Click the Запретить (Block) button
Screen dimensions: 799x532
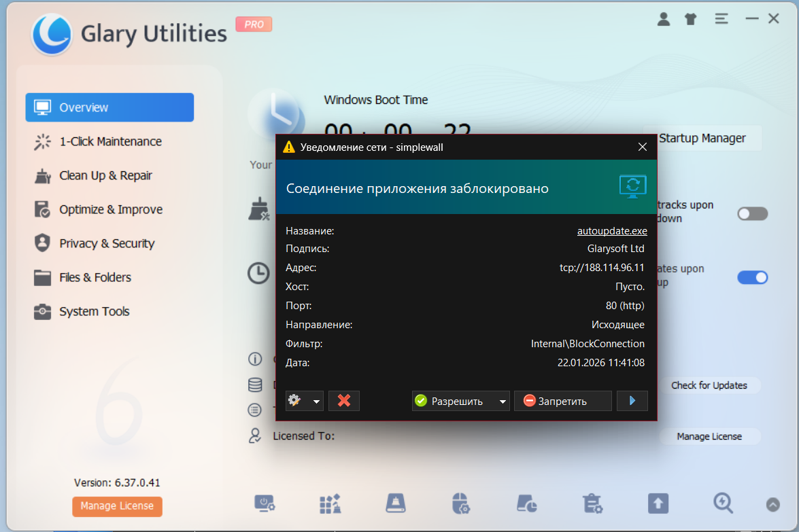(562, 401)
